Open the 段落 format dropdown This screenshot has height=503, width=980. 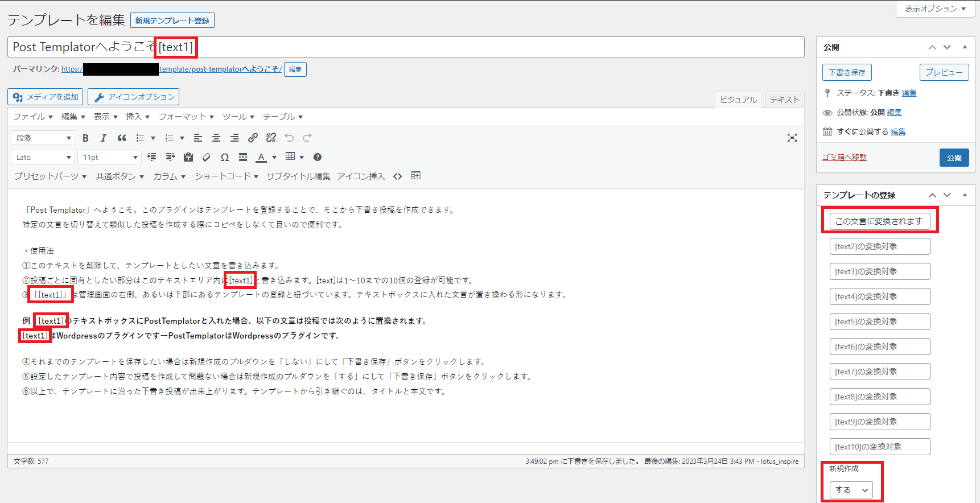click(43, 138)
